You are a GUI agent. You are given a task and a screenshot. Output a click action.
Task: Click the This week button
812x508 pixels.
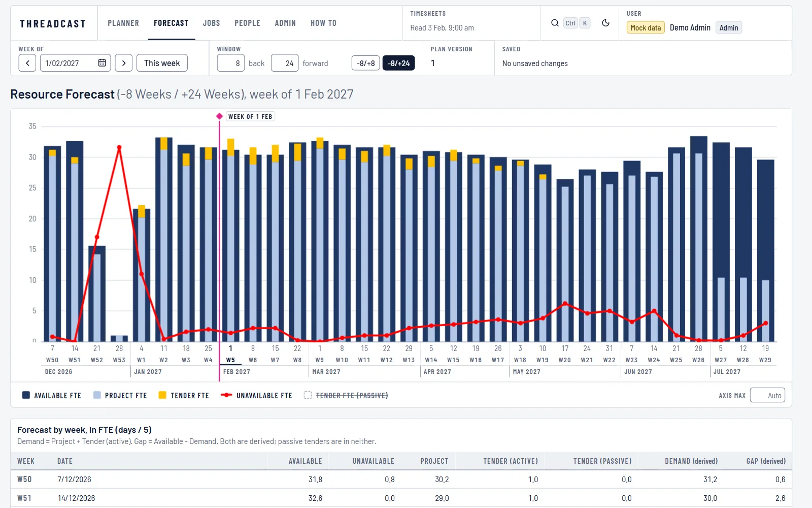162,63
